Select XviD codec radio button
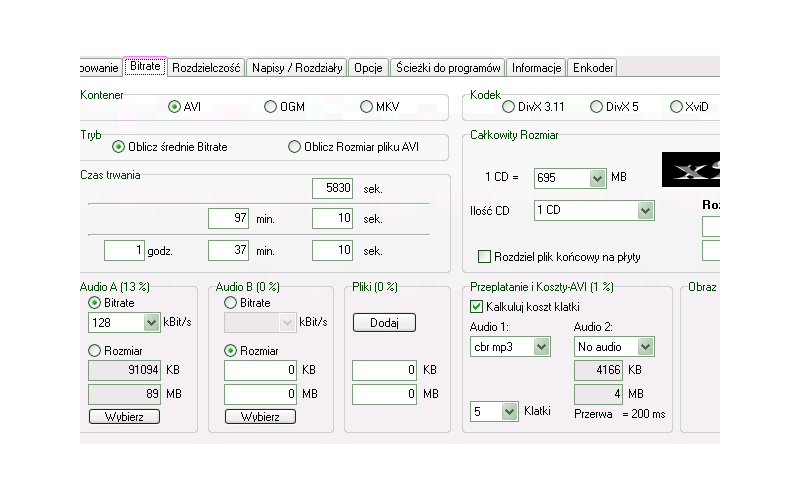800x500 pixels. click(x=676, y=107)
